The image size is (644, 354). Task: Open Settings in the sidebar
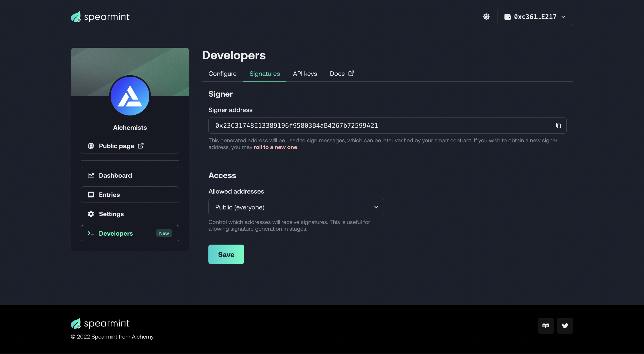click(x=130, y=214)
